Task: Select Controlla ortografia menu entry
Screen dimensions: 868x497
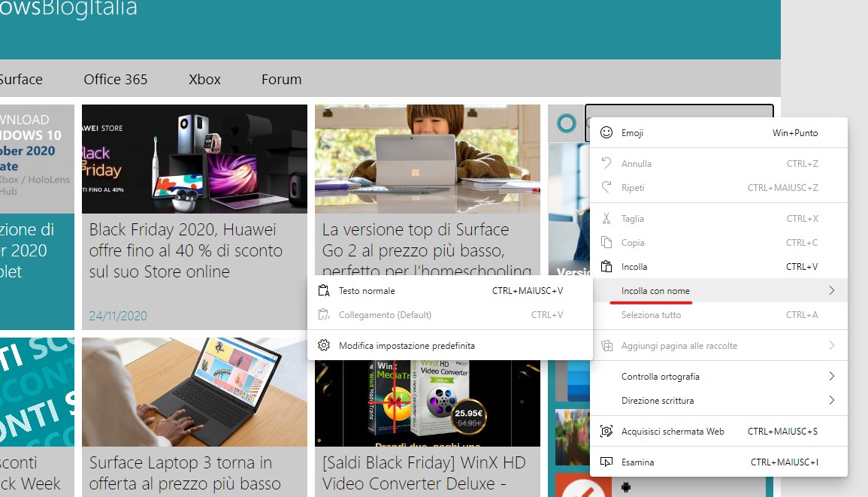Action: pos(718,376)
